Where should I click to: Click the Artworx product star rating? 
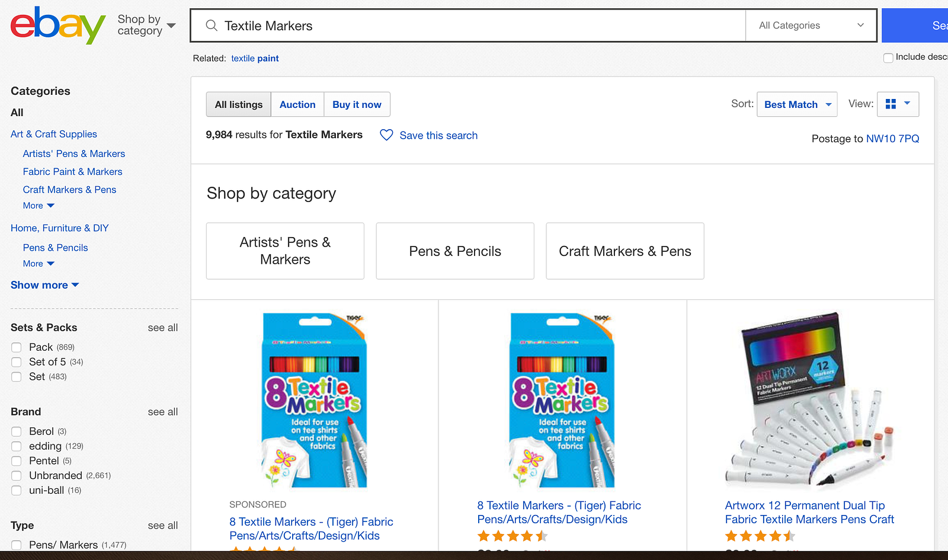(760, 536)
